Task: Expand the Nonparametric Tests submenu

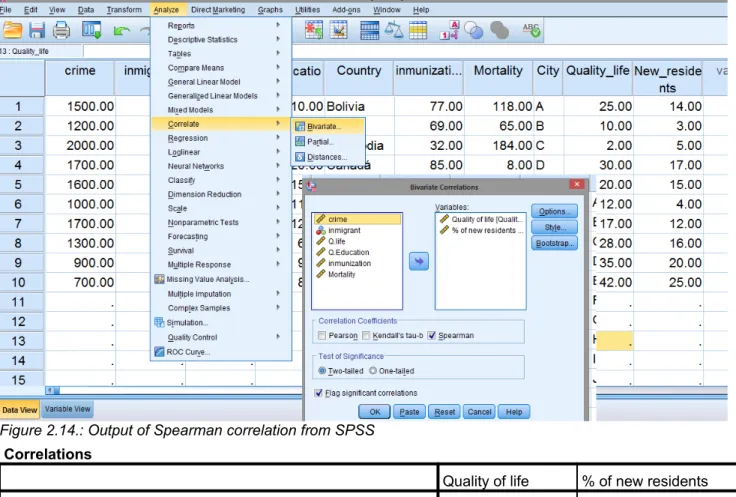Action: [x=221, y=222]
